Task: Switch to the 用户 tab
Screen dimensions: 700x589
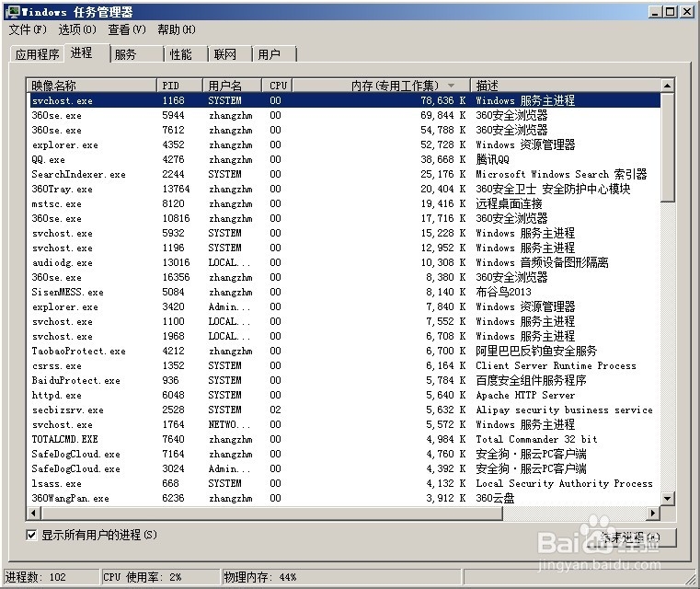Action: point(274,54)
